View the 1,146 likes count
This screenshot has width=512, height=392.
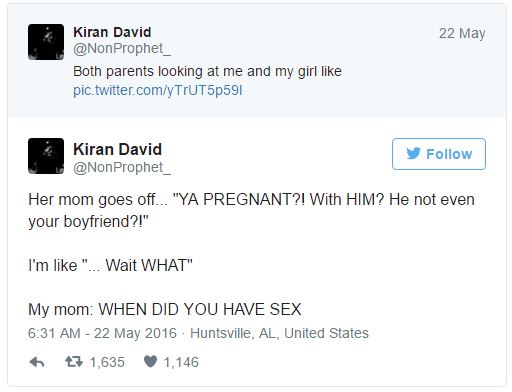(x=181, y=362)
